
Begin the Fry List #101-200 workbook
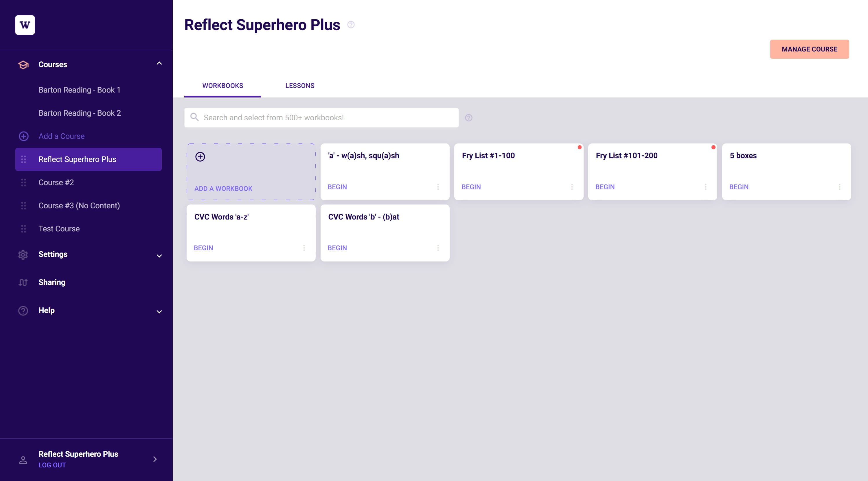coord(605,187)
